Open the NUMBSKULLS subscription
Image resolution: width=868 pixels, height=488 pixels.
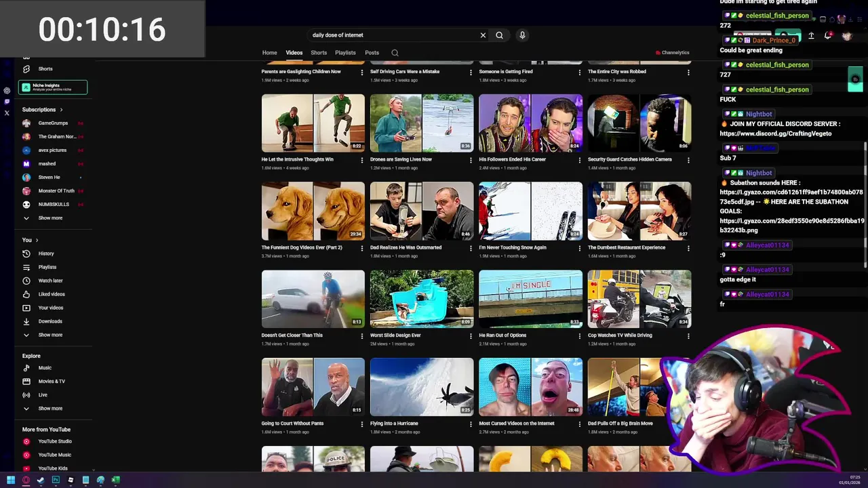[x=53, y=205]
